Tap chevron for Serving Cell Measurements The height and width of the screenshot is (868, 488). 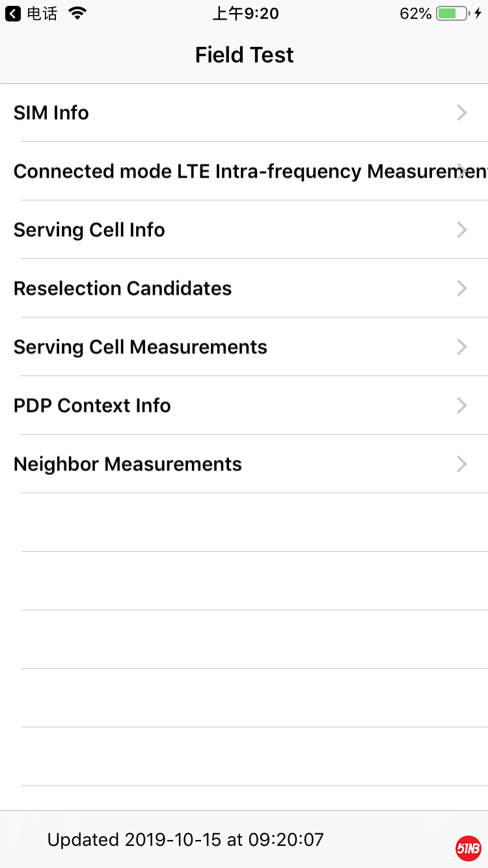pyautogui.click(x=462, y=347)
